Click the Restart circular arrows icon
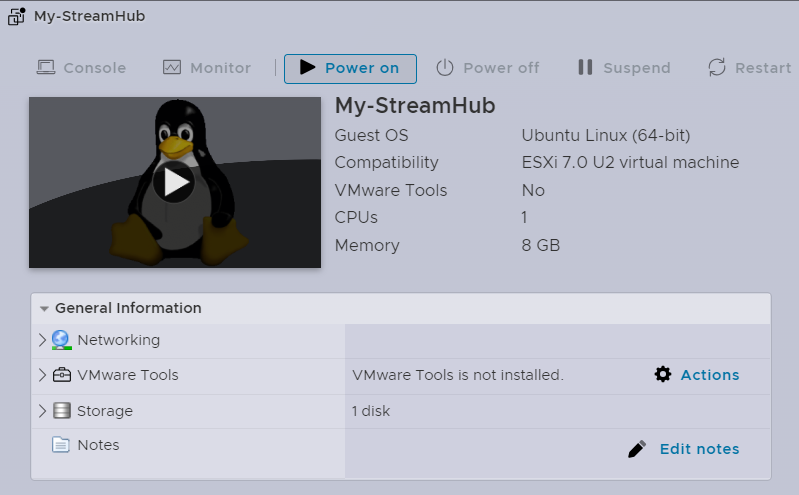The width and height of the screenshot is (799, 495). click(x=717, y=68)
